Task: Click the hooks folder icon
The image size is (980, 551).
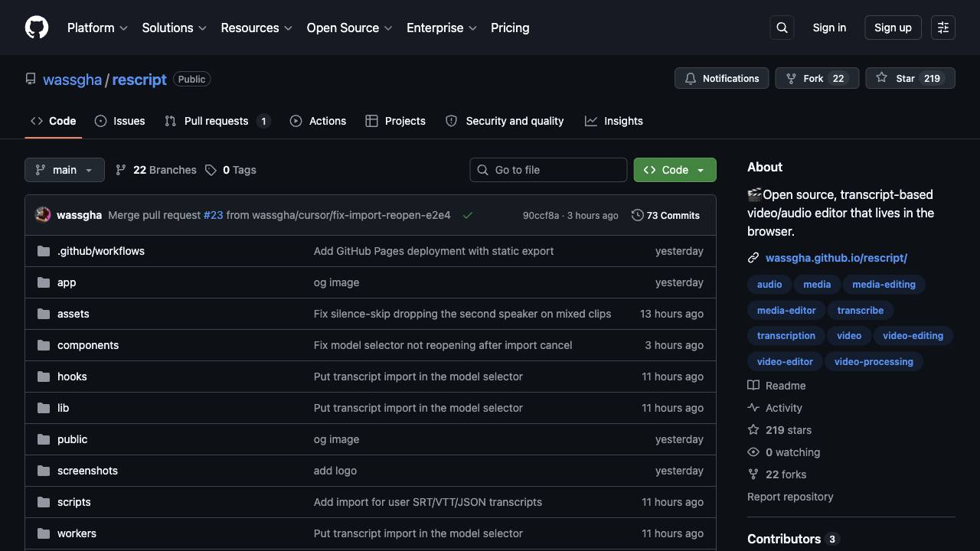Action: pyautogui.click(x=44, y=377)
